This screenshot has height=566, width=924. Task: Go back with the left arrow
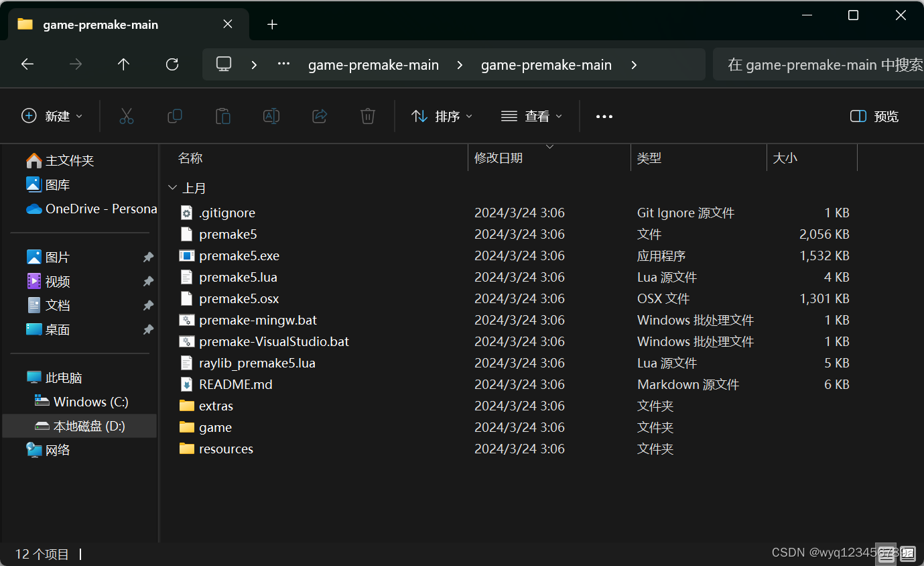[27, 64]
